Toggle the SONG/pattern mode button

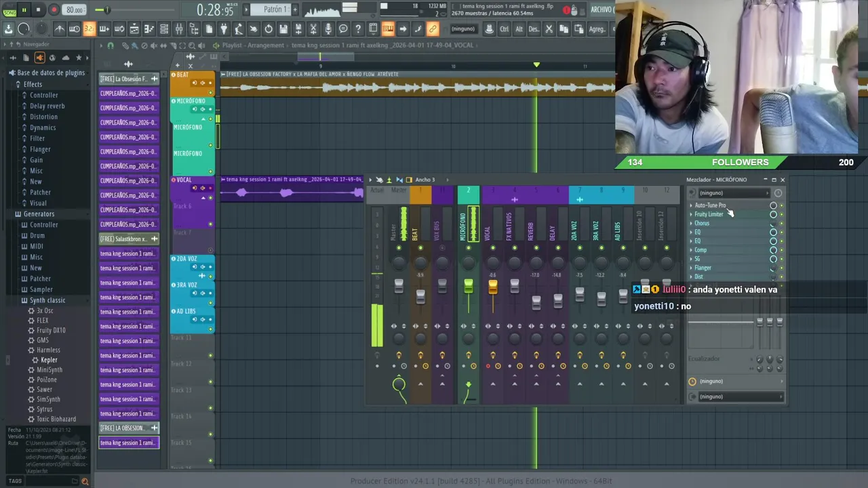coord(9,9)
